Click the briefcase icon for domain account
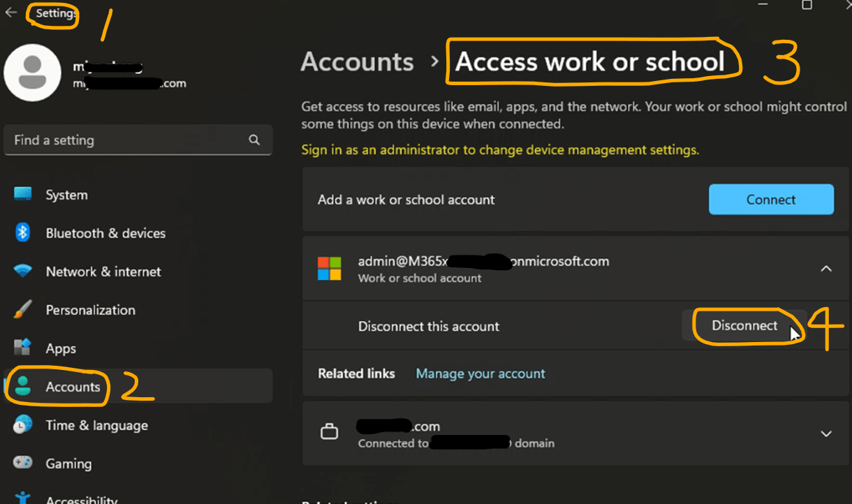Screen dimensions: 852x504 (x=329, y=433)
